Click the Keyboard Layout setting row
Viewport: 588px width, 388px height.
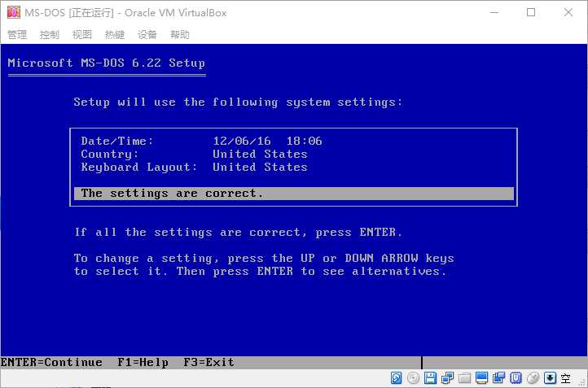coord(195,167)
